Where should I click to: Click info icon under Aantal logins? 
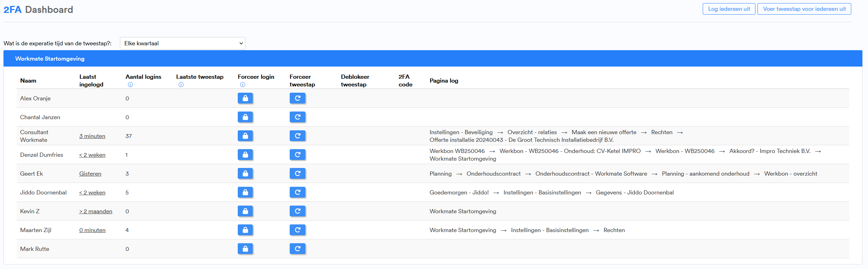click(130, 85)
